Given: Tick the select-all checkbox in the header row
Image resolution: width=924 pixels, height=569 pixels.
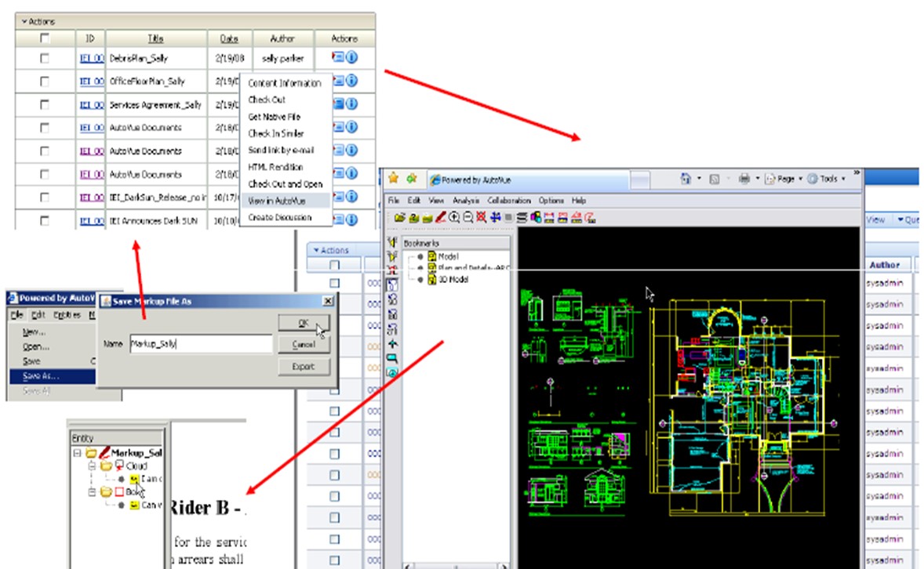Looking at the screenshot, I should pos(45,38).
